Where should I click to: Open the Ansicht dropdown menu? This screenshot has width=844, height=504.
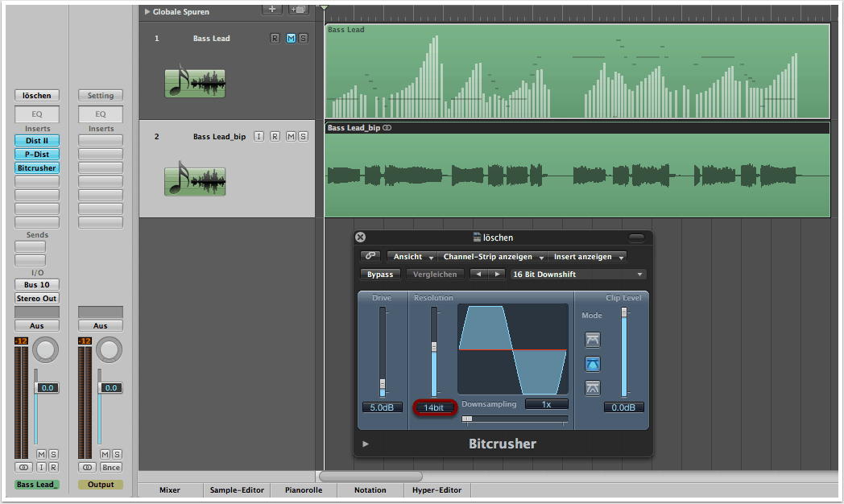coord(412,257)
